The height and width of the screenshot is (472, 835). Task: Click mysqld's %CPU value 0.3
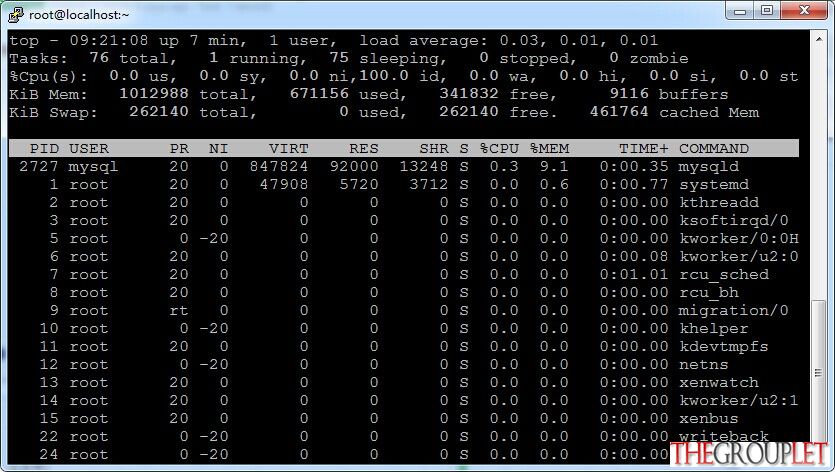click(x=504, y=167)
